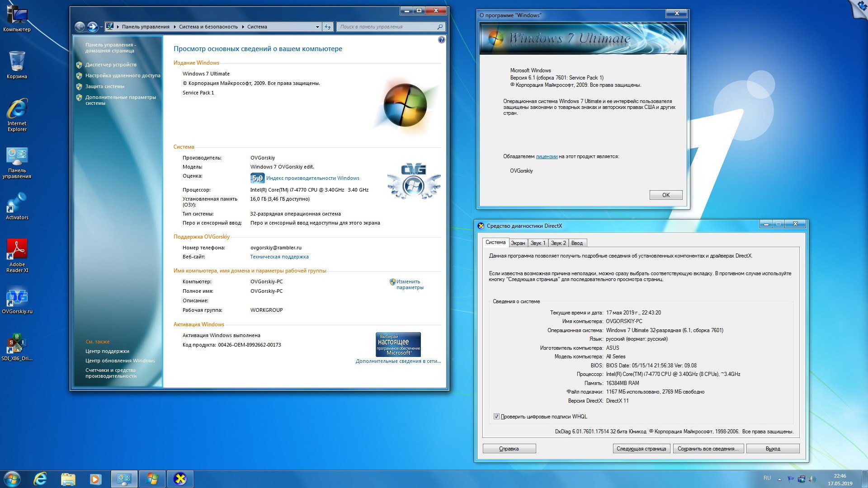This screenshot has width=868, height=488.
Task: Open Диспетчер устройств in the sidebar
Action: [x=111, y=65]
